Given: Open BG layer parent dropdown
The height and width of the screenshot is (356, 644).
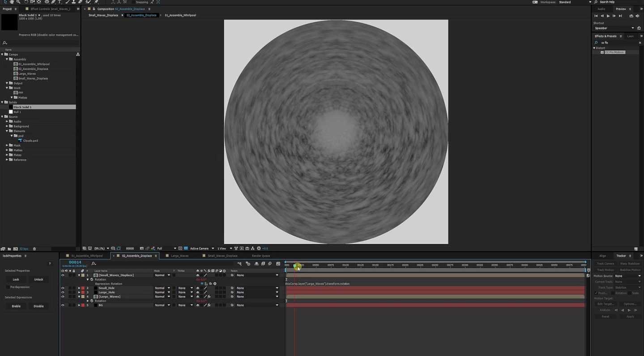Looking at the screenshot, I should [x=257, y=305].
